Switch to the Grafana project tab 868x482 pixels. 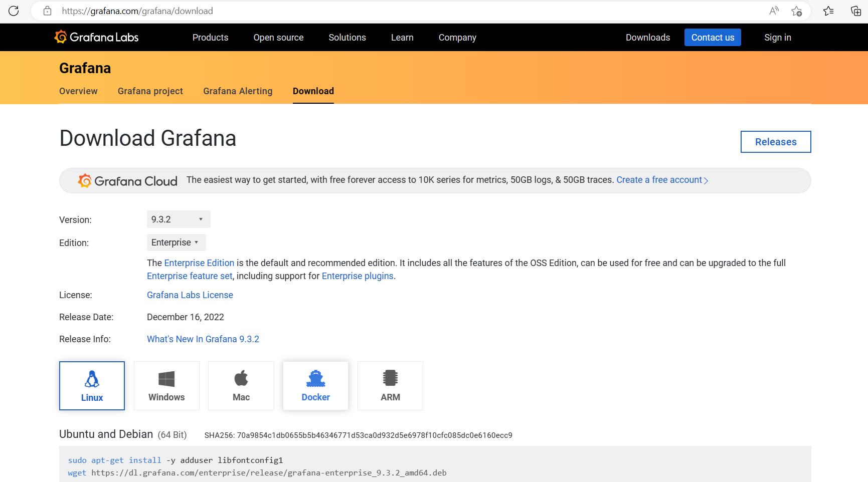tap(150, 91)
